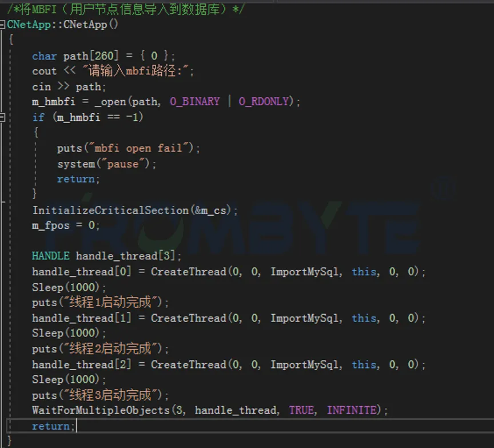Click the system("pause") call
Screen dimensions: 494x448
106,164
